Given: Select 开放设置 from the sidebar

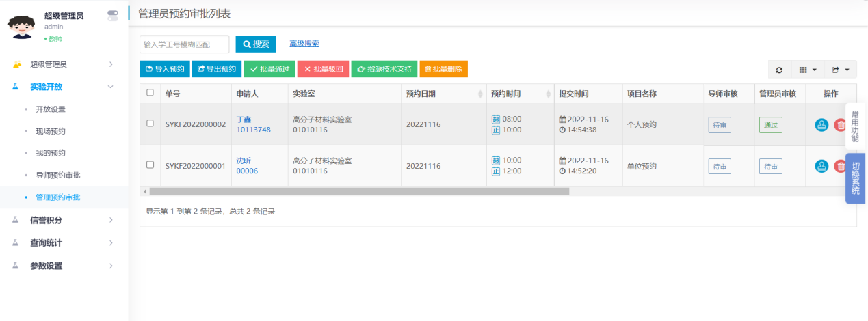Looking at the screenshot, I should tap(51, 109).
